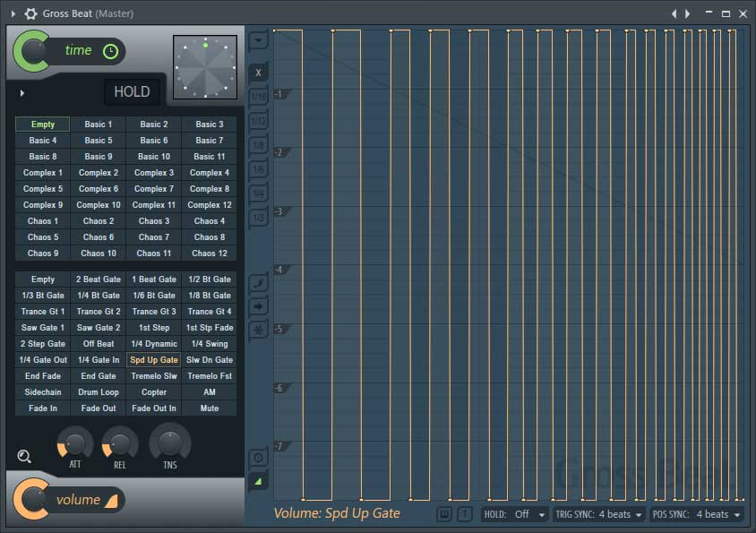
Task: Select the slide arrow icon in the sidebar
Action: coord(258,305)
